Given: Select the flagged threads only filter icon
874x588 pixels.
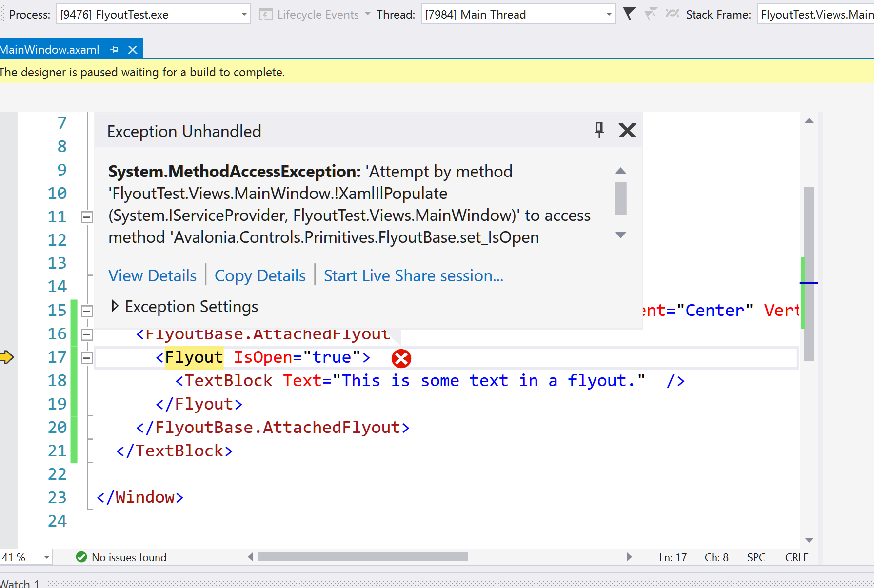Looking at the screenshot, I should (x=651, y=14).
